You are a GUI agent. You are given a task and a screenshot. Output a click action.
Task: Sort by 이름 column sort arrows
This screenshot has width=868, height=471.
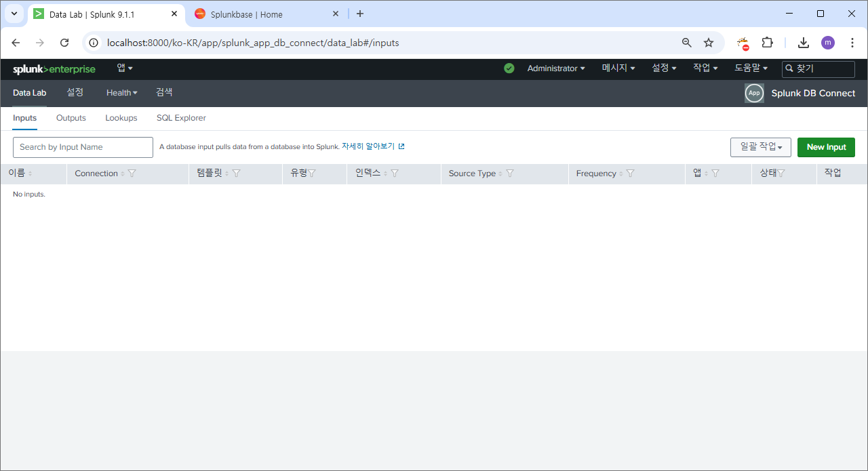click(x=31, y=174)
